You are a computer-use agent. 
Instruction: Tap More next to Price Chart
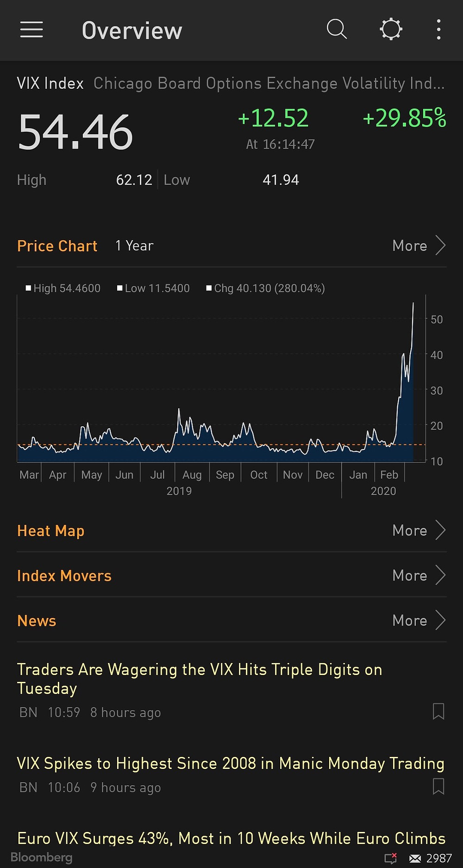point(409,246)
